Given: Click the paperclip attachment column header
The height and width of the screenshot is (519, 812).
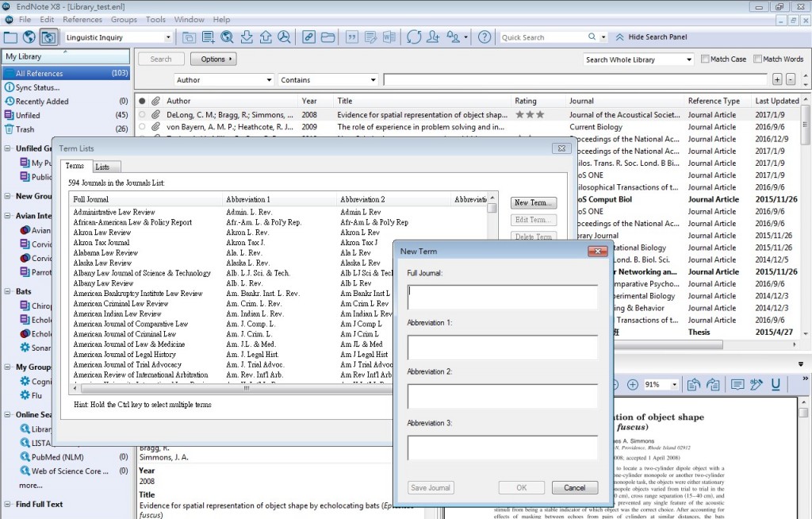Looking at the screenshot, I should pos(155,101).
